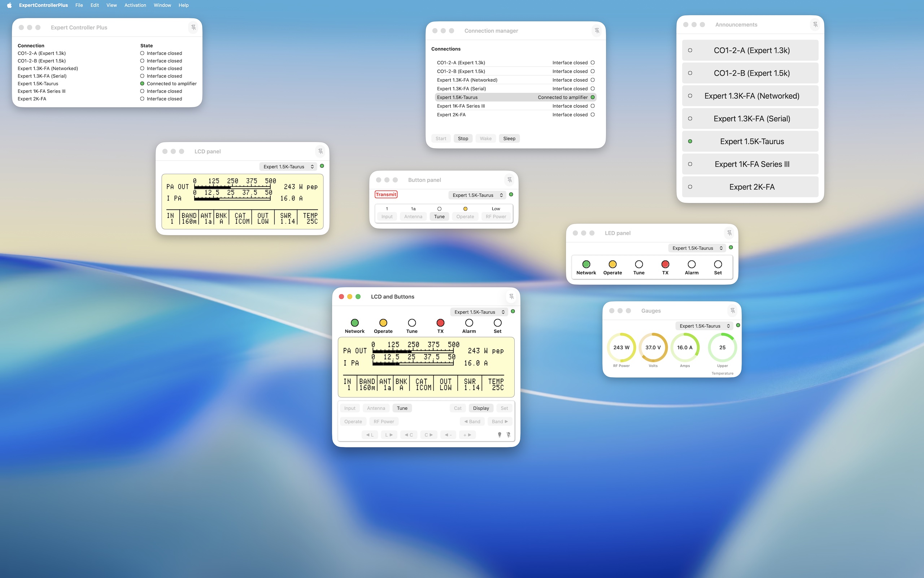Screen dimensions: 924x578
Task: Open amplifier dropdown in LCD panel window
Action: (288, 167)
